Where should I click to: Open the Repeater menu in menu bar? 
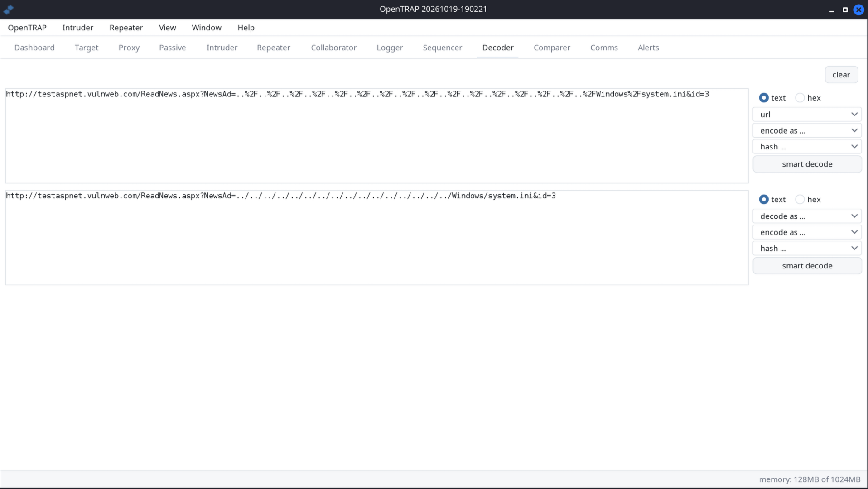(126, 28)
